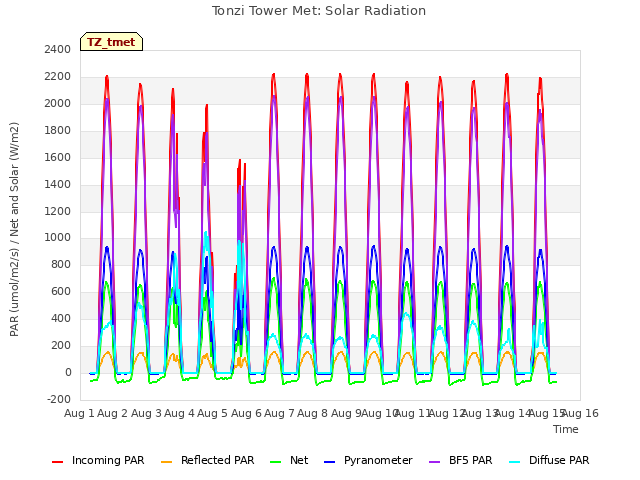
Task: Select the Pyranometer legend entry
Action: pyautogui.click(x=368, y=460)
